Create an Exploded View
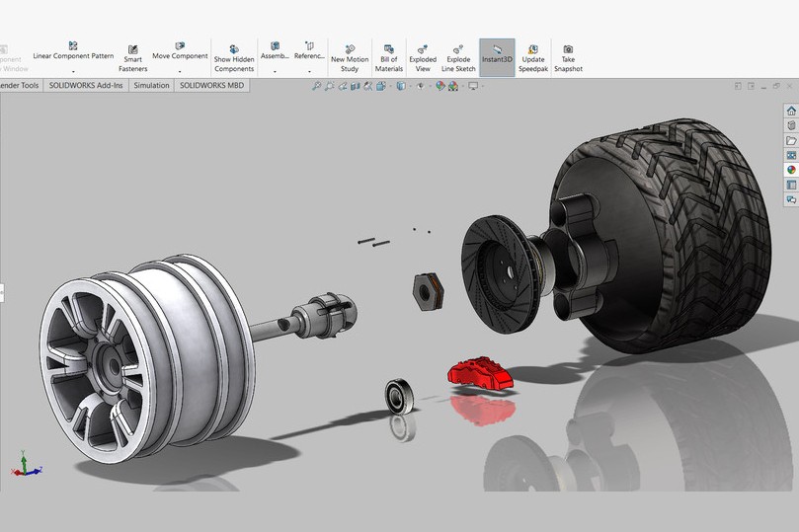 423,58
